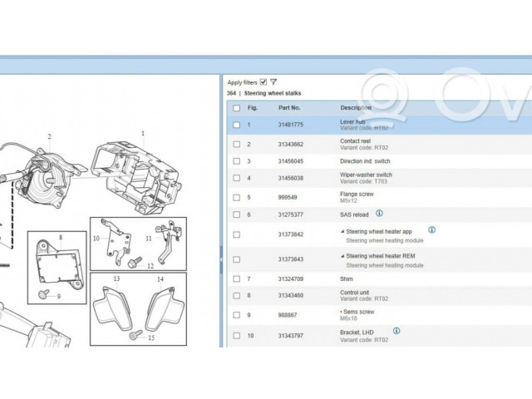
Task: Select the Direction ind. switch row
Action: [x=364, y=161]
